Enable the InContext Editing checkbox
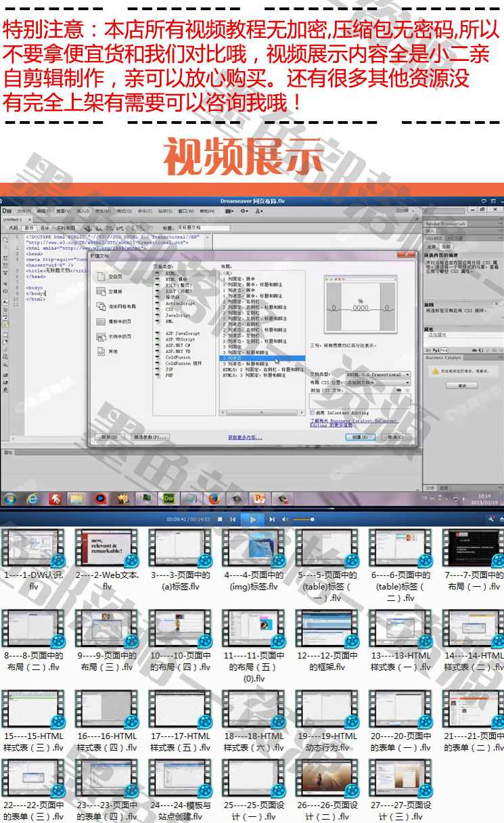The width and height of the screenshot is (504, 823). point(313,412)
